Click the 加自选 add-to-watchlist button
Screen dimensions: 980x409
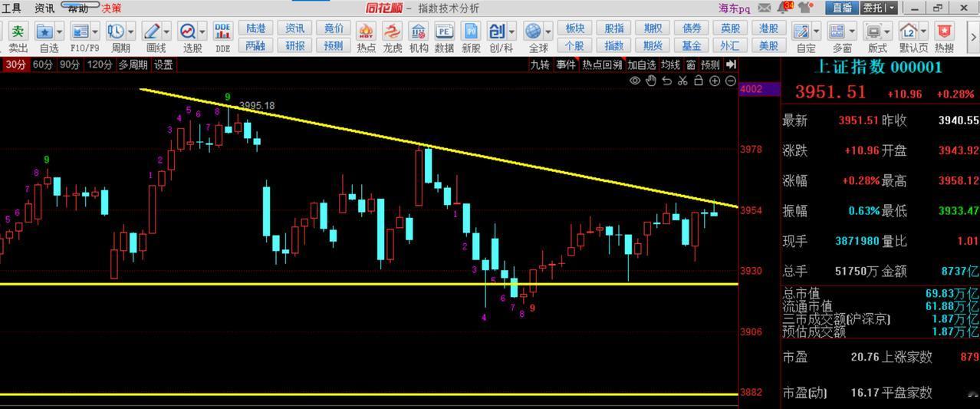coord(642,64)
